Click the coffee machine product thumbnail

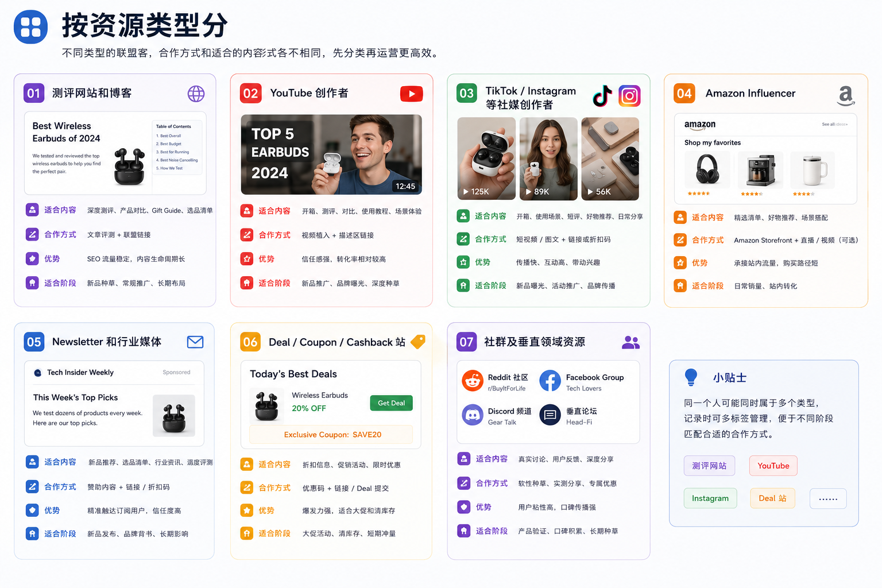point(760,170)
